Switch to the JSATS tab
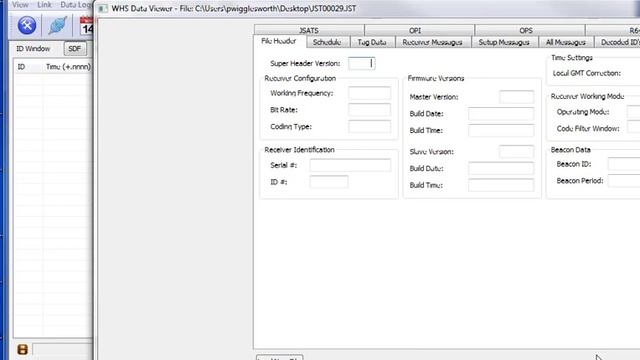Screen dimensions: 640x360 click(309, 30)
